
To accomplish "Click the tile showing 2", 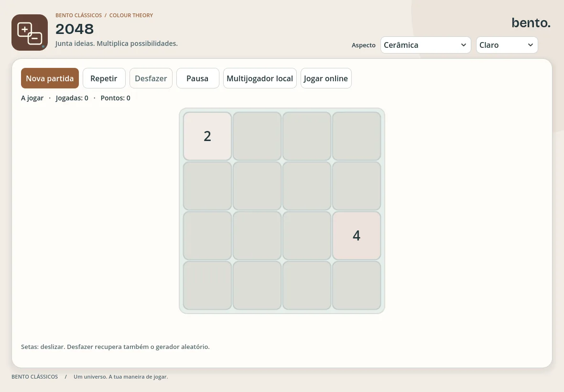I will coord(207,136).
